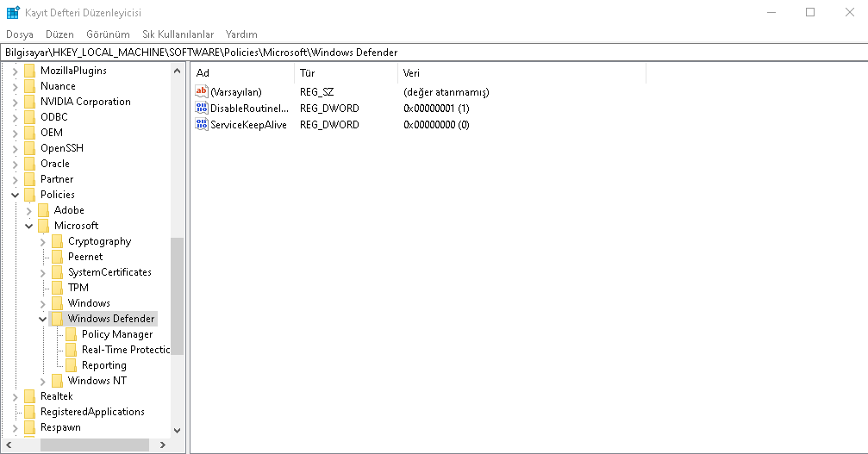Click the OEM folder icon
The height and width of the screenshot is (454, 868).
[x=30, y=132]
